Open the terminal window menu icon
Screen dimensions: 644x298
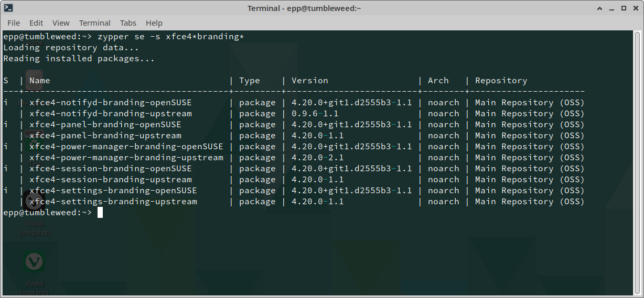[8, 8]
